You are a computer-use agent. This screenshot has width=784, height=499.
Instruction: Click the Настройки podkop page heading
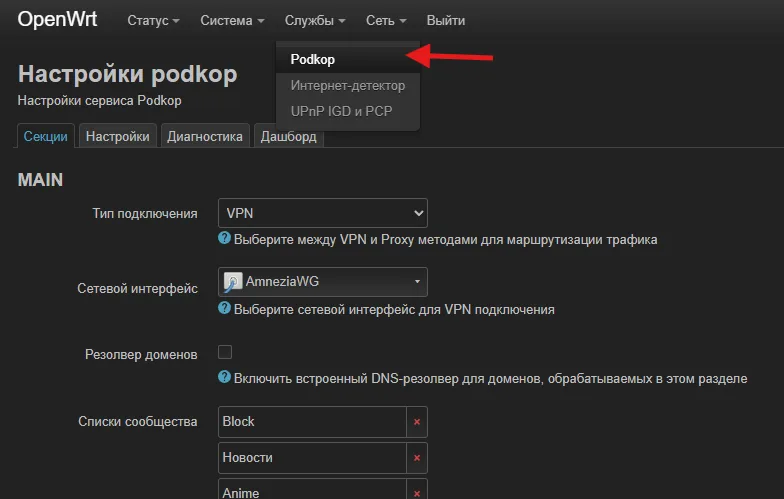tap(128, 74)
